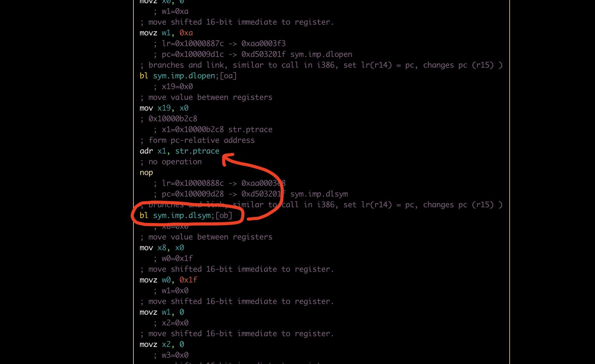This screenshot has height=364, width=595.
Task: Click the standalone 0x10000b2c8 address comment
Action: coord(173,119)
